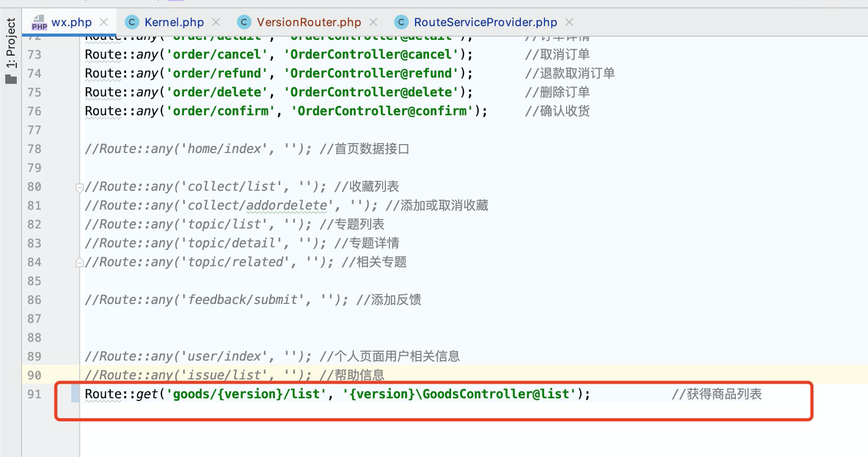The height and width of the screenshot is (457, 868).
Task: Click line number 73 in the gutter
Action: point(34,55)
